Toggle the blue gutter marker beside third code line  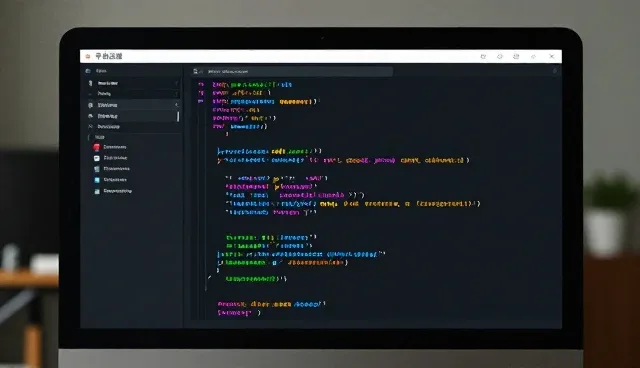pyautogui.click(x=201, y=101)
